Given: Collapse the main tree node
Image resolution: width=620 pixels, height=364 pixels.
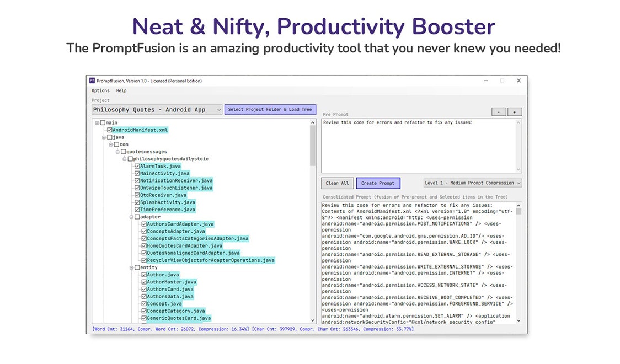Looking at the screenshot, I should coord(97,123).
